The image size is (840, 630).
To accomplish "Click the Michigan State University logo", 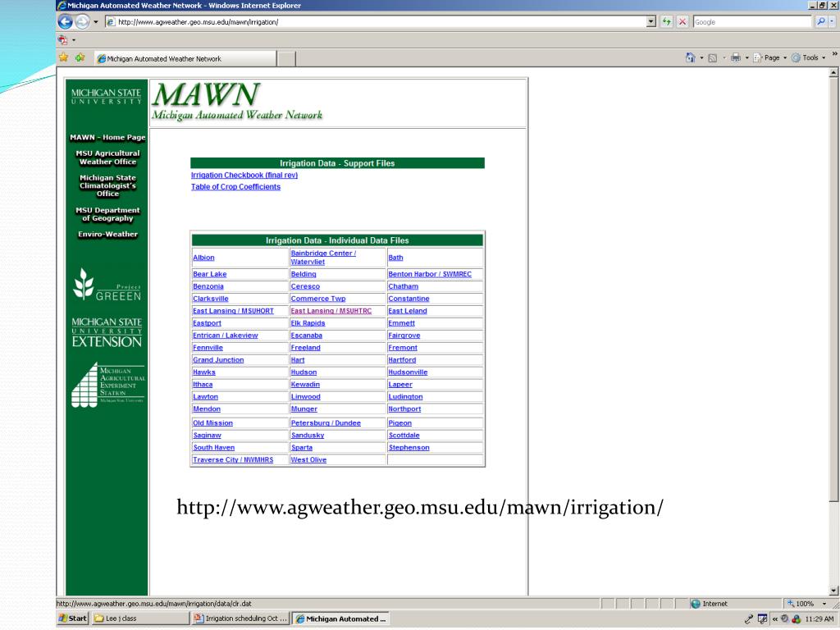I will pyautogui.click(x=106, y=97).
